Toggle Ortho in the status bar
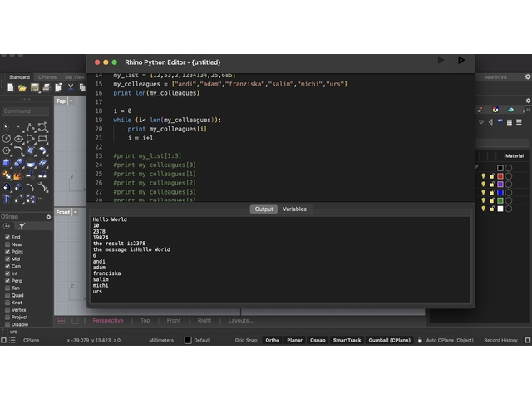The height and width of the screenshot is (399, 532). coord(273,340)
